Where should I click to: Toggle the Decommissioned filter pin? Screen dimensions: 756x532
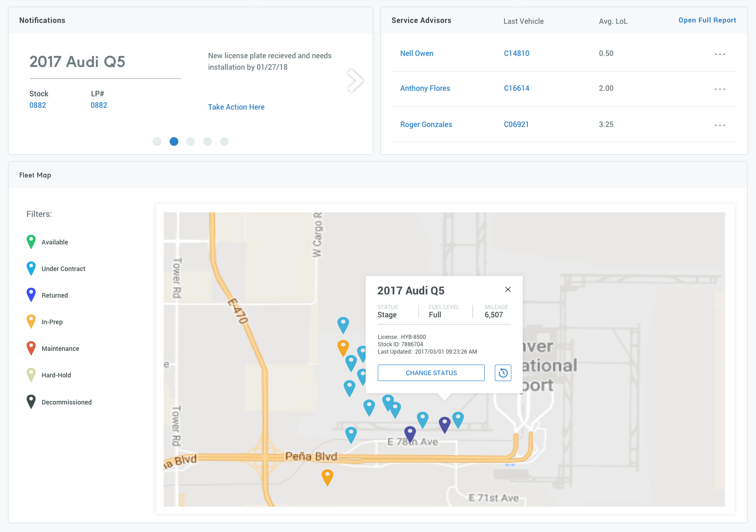31,402
